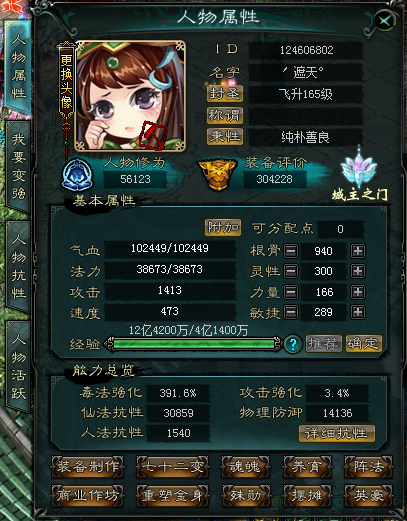Screen dimensions: 407x521
Task: Open the 七十二变 panel
Action: (x=172, y=466)
